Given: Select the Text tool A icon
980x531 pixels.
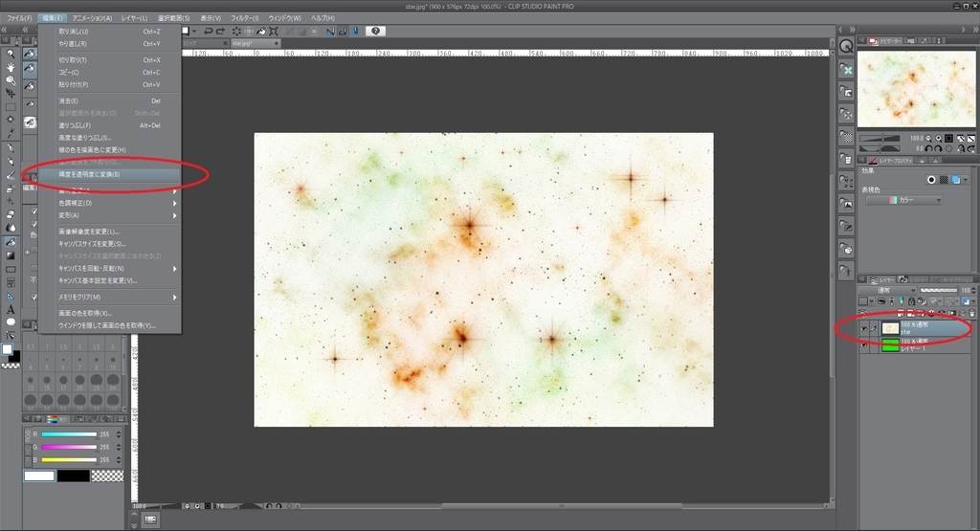Looking at the screenshot, I should tap(11, 310).
